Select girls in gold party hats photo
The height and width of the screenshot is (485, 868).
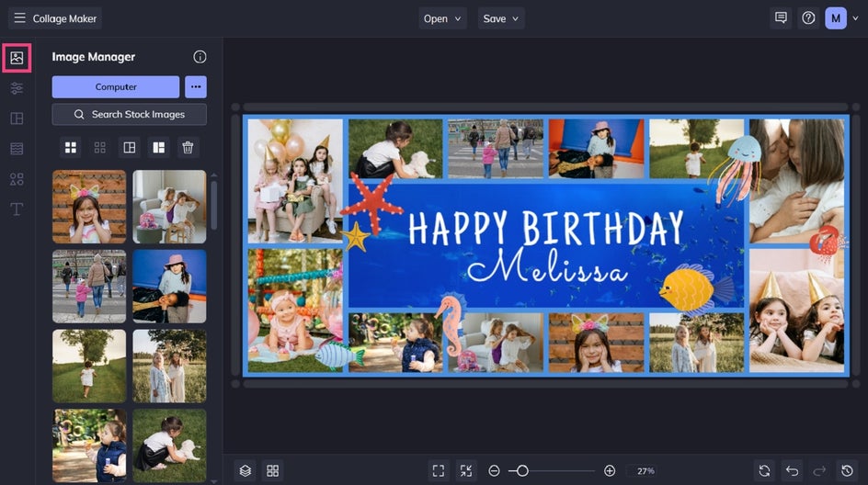[796, 310]
